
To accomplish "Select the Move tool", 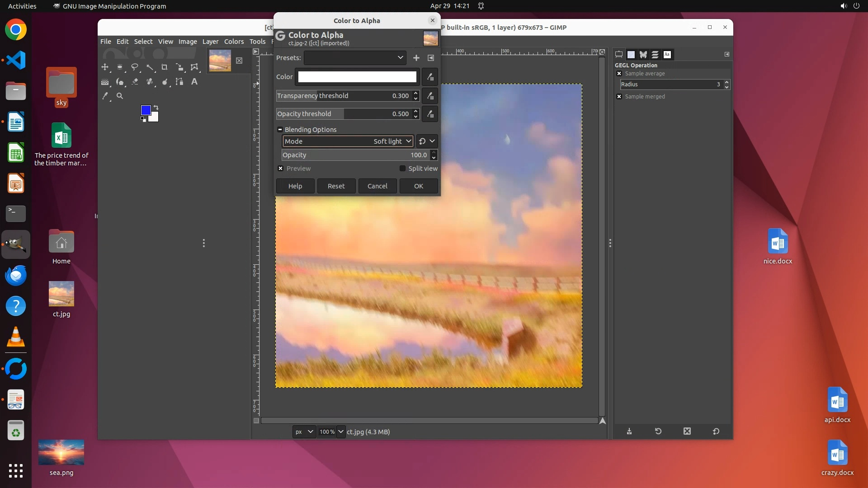I will (105, 67).
